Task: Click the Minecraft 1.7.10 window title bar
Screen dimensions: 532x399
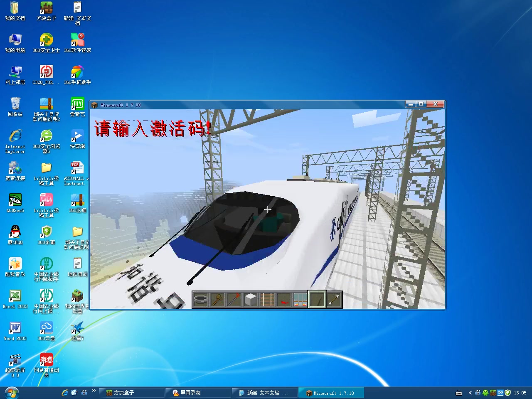Action: click(249, 105)
